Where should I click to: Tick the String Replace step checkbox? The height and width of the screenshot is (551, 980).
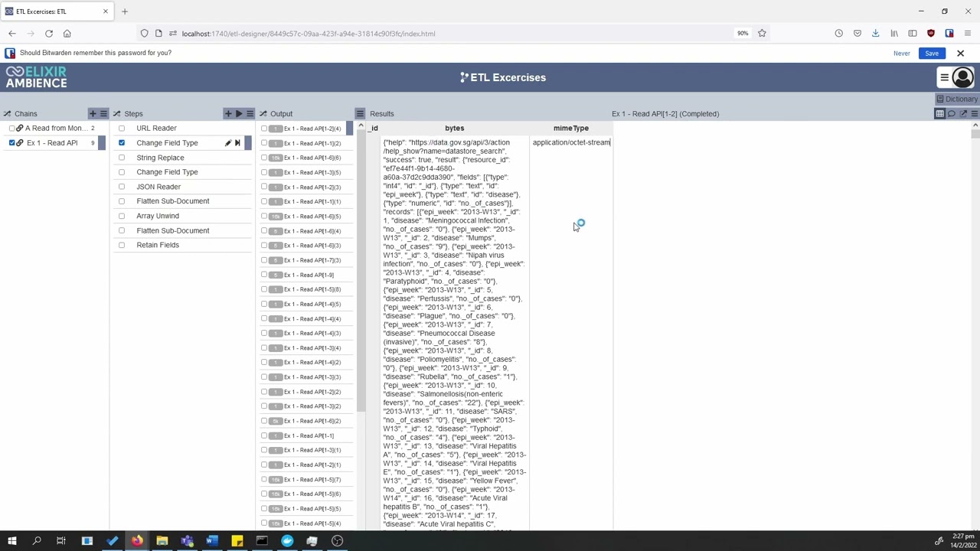coord(121,158)
